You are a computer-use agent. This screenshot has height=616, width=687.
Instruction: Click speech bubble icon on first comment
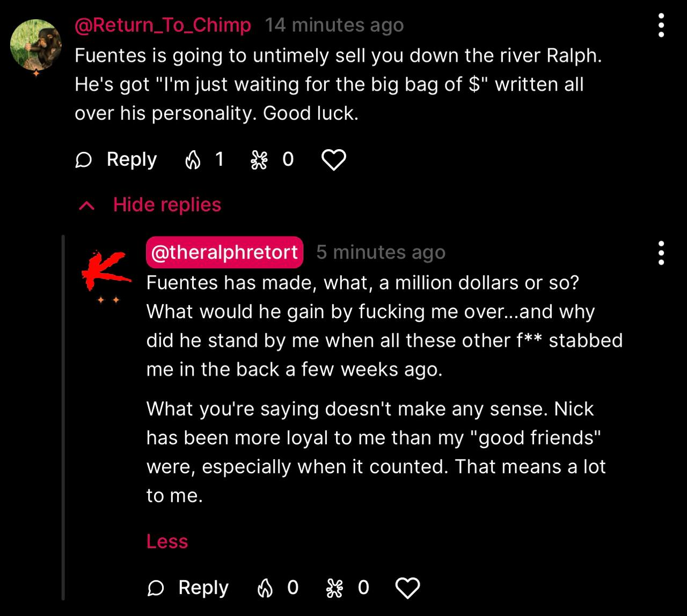[83, 160]
